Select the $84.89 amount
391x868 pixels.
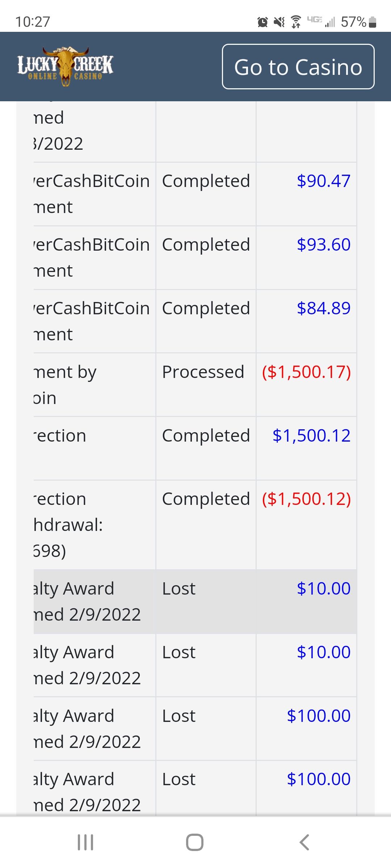323,308
